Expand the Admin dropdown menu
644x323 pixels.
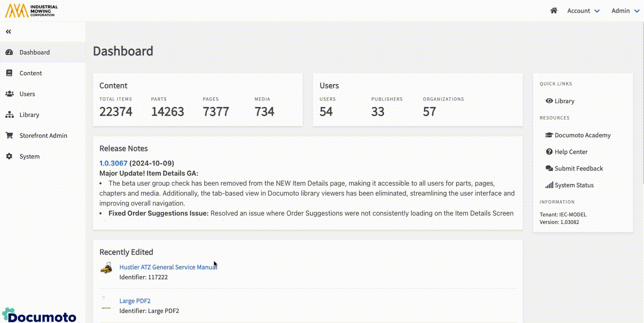pyautogui.click(x=625, y=11)
